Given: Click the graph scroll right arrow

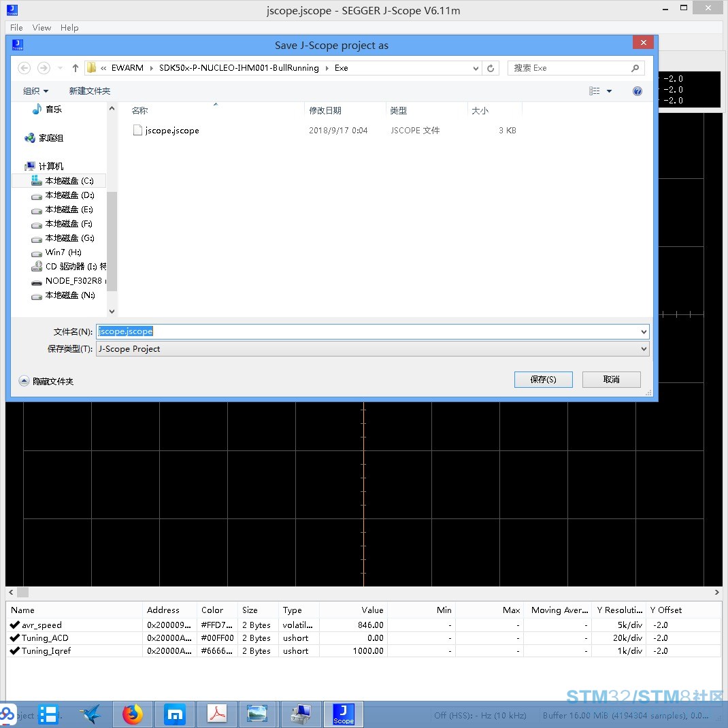Looking at the screenshot, I should coord(717,593).
